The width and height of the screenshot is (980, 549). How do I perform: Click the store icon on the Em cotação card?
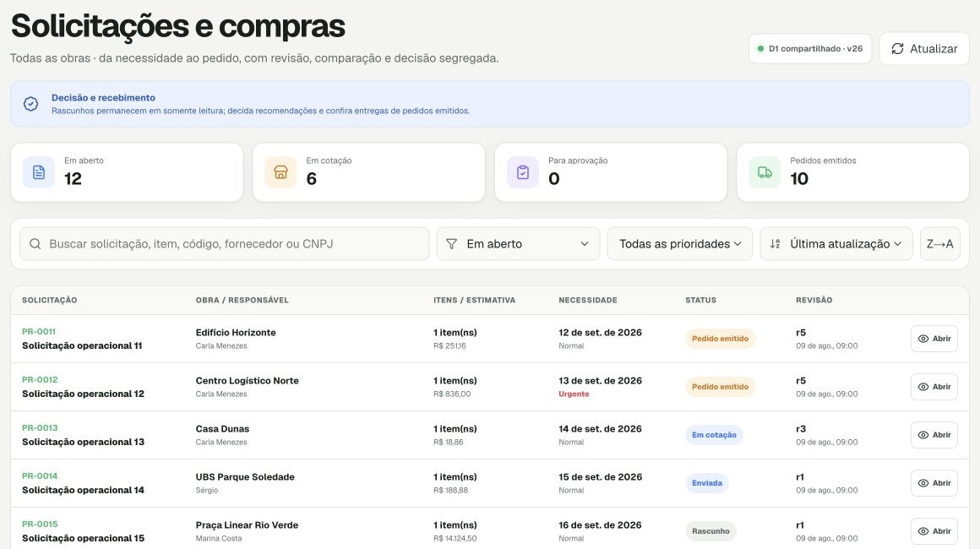point(280,172)
